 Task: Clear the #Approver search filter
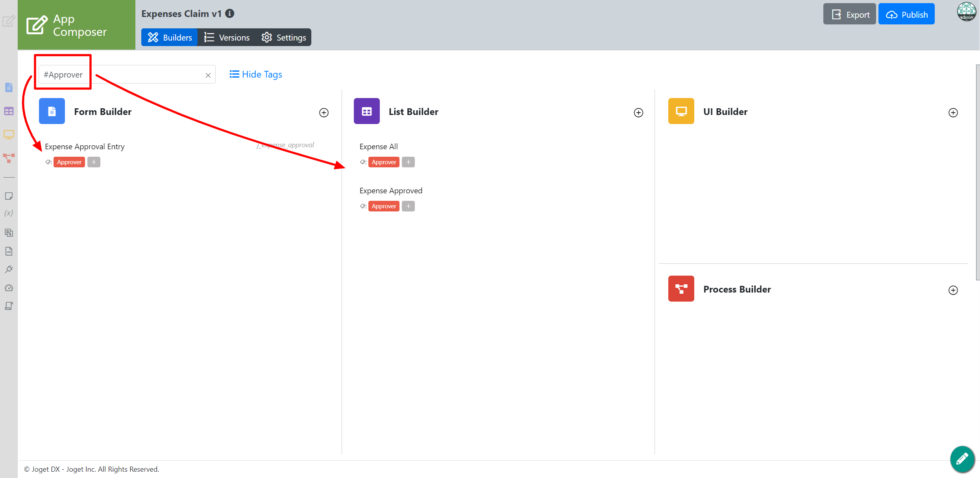click(208, 75)
